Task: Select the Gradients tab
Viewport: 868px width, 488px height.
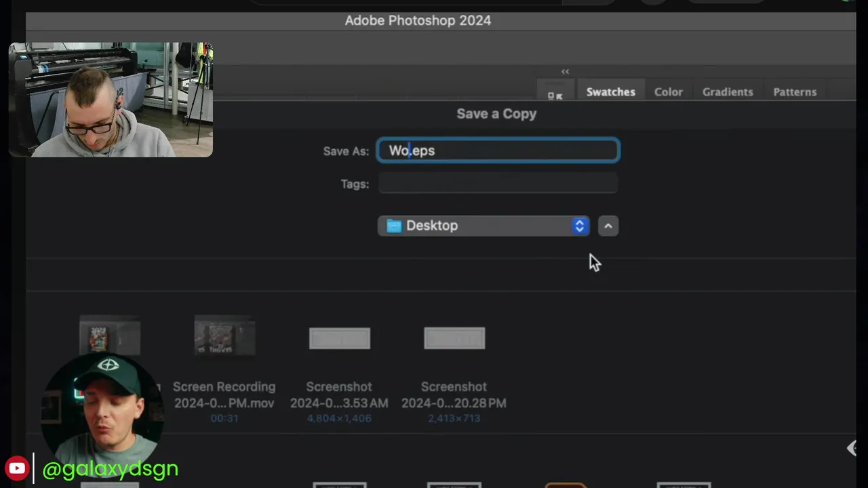Action: (x=727, y=92)
